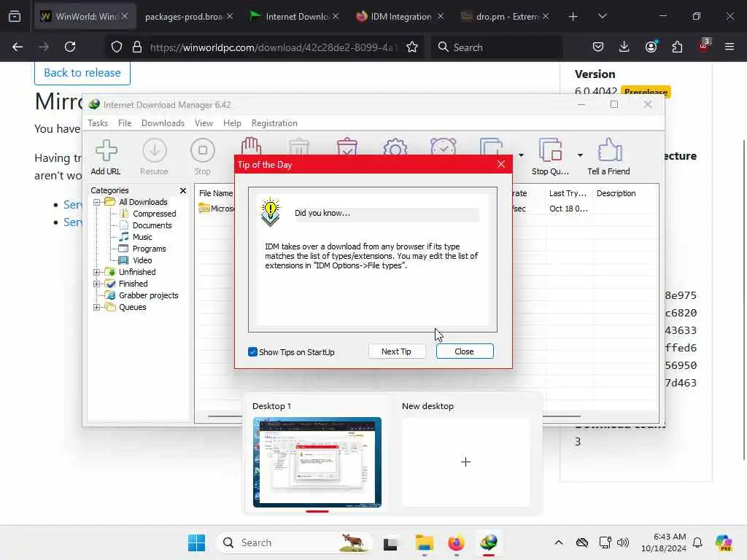Click the Add URL toolbar icon in IDM
This screenshot has height=560, width=747.
pos(106,157)
